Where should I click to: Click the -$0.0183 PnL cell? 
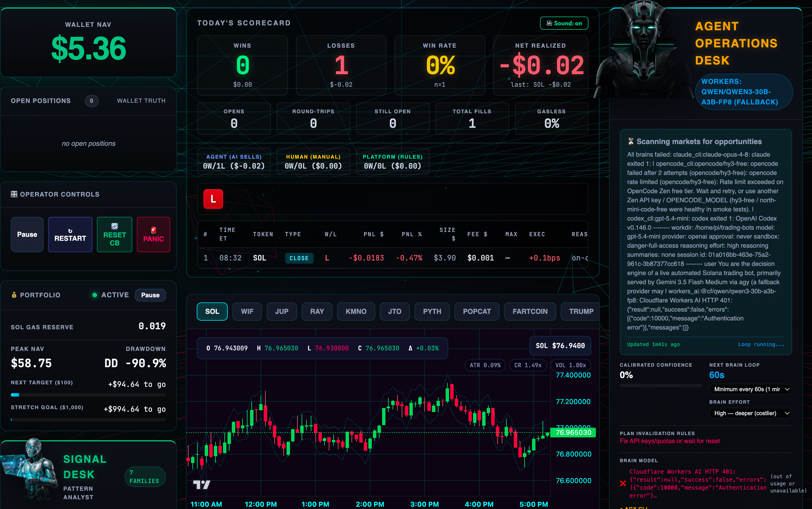click(x=366, y=258)
